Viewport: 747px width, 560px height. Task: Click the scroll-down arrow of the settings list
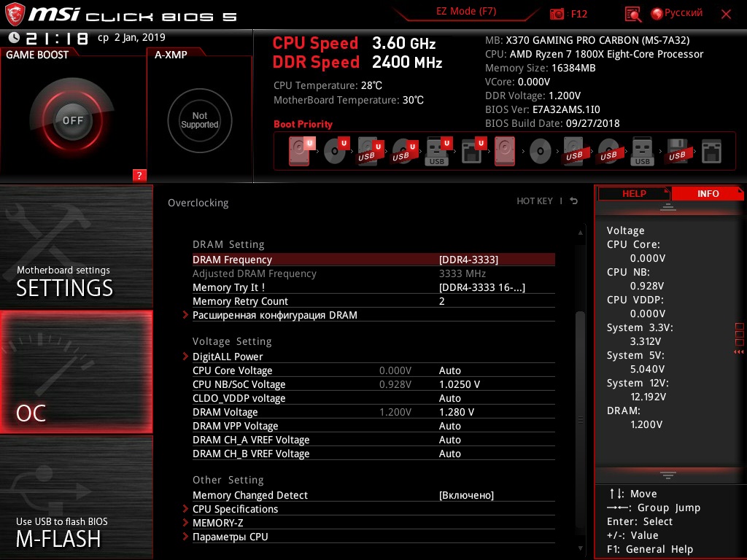[x=580, y=548]
